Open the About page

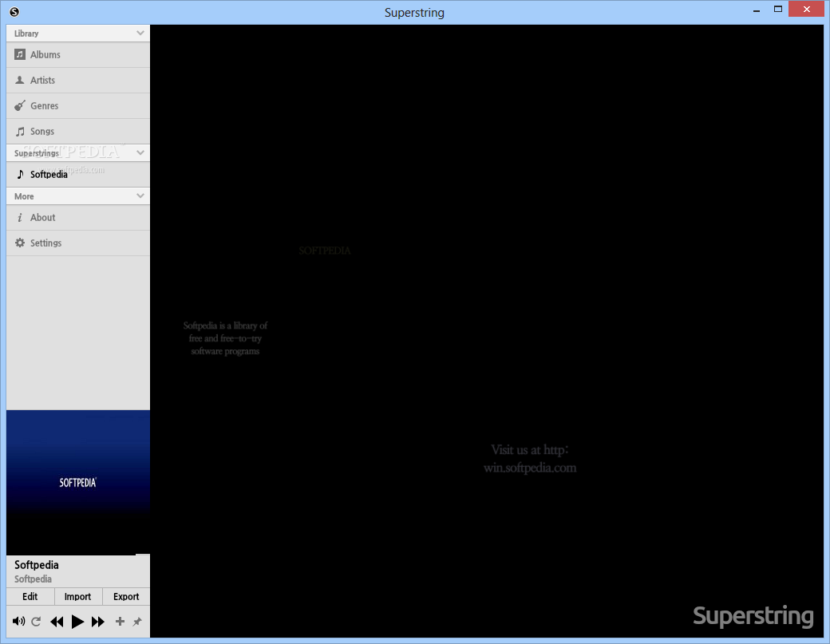tap(78, 218)
